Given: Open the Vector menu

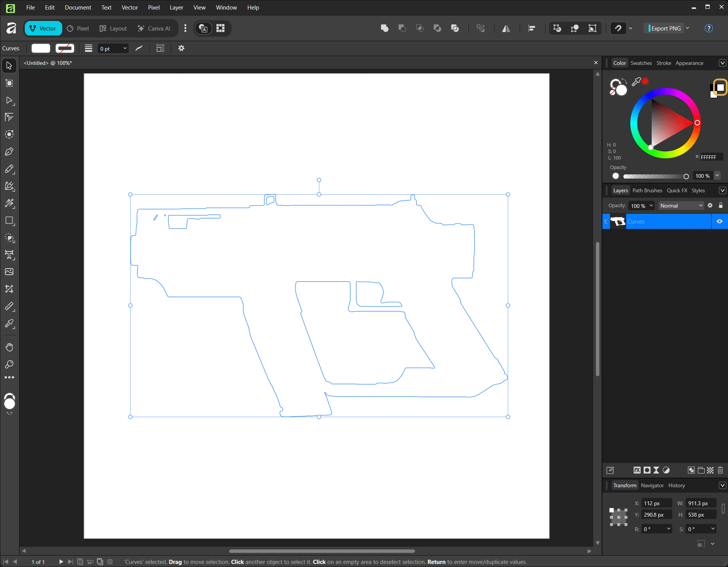Looking at the screenshot, I should (x=130, y=7).
